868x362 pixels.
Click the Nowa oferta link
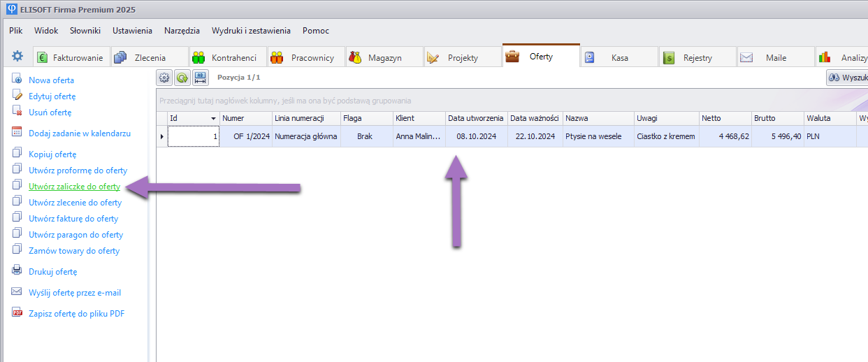[51, 80]
